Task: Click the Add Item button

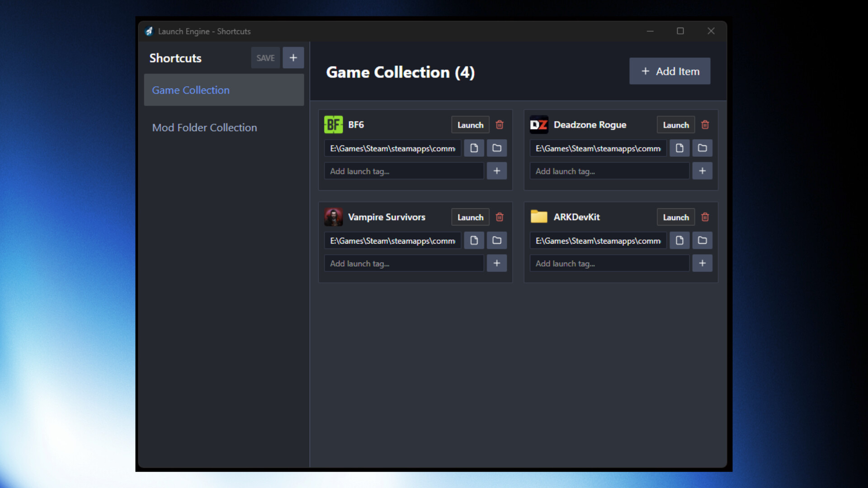Action: click(x=670, y=71)
